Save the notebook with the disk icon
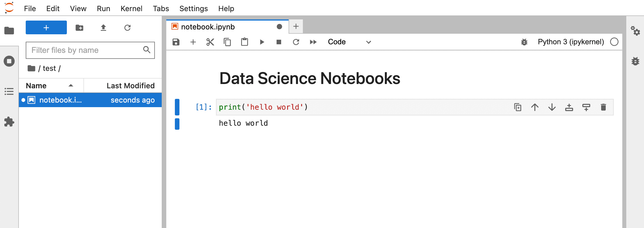This screenshot has width=644, height=228. point(176,42)
